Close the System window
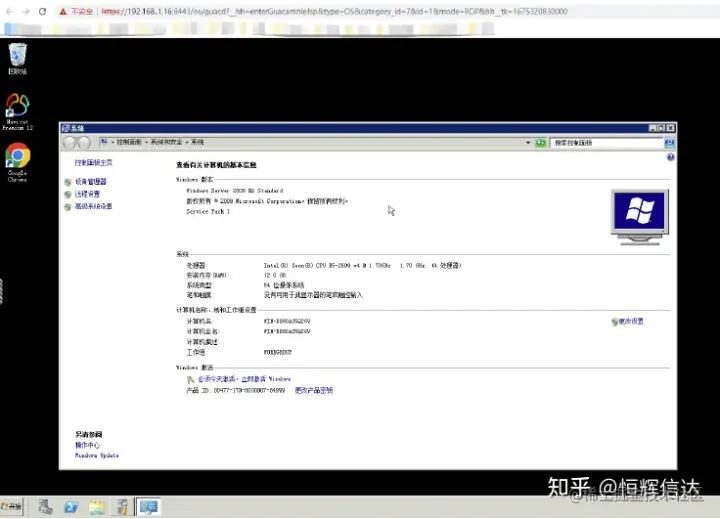The height and width of the screenshot is (519, 720). (x=670, y=128)
